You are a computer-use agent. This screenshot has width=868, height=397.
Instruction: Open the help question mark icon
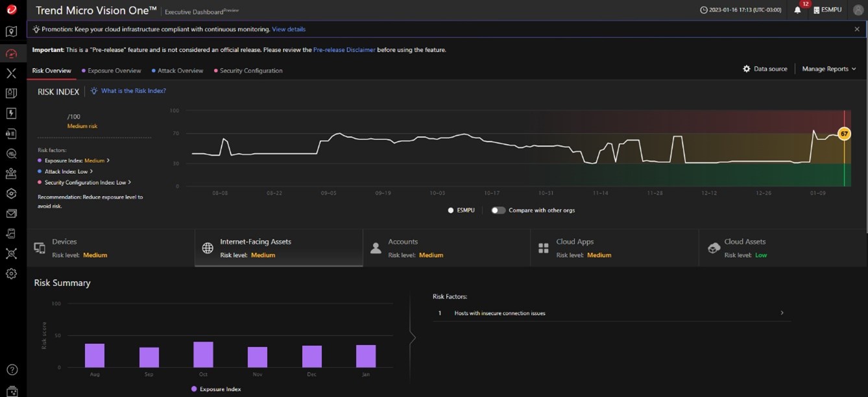(12, 370)
